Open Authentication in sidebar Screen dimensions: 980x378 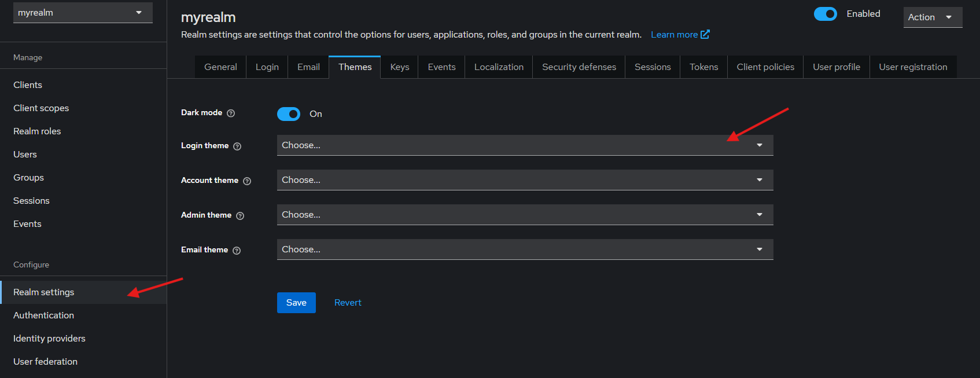click(83, 315)
